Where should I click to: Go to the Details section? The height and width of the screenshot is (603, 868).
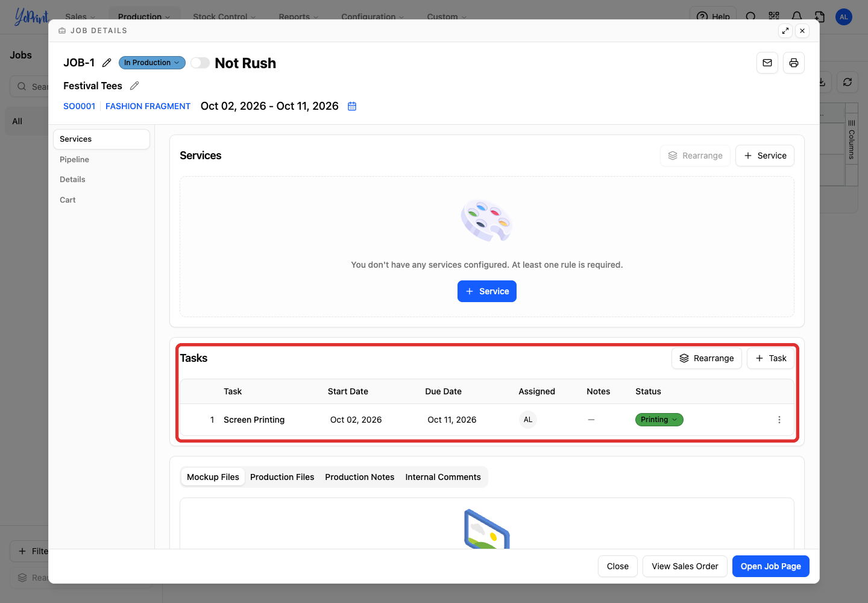(101, 180)
